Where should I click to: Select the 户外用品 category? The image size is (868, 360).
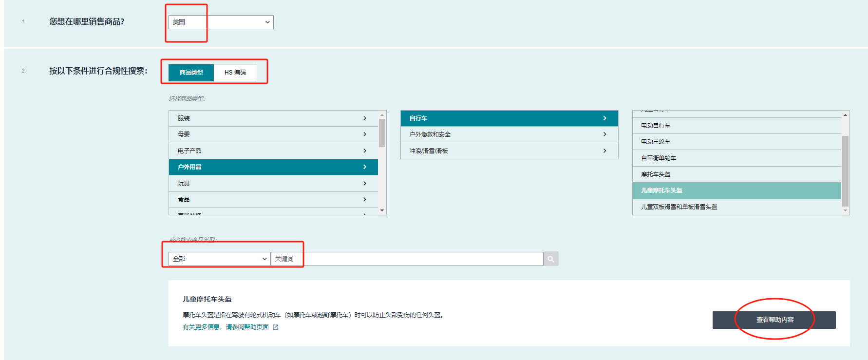pos(273,167)
